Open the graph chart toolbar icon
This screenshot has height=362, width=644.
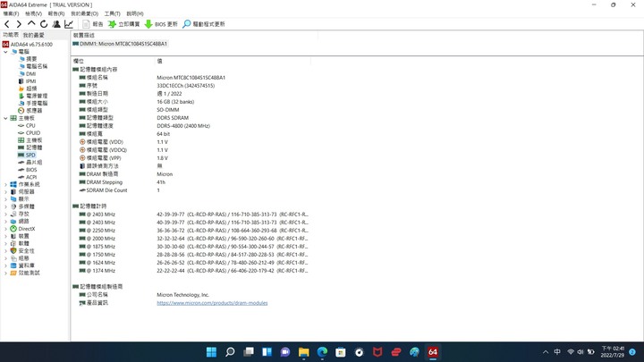[x=69, y=24]
